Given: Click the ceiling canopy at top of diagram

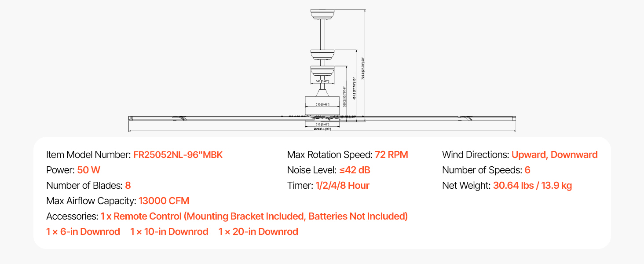Looking at the screenshot, I should click(322, 15).
